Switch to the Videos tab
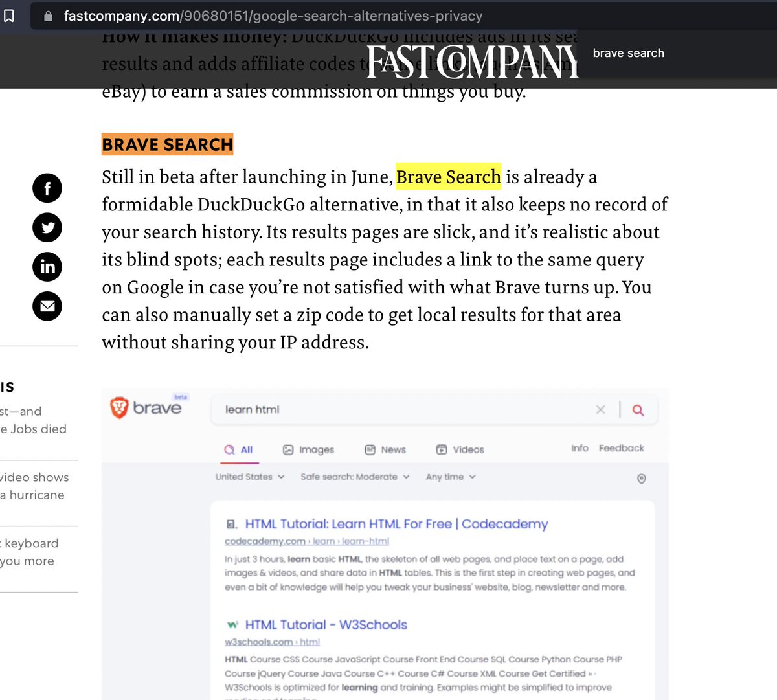777x700 pixels. 460,449
